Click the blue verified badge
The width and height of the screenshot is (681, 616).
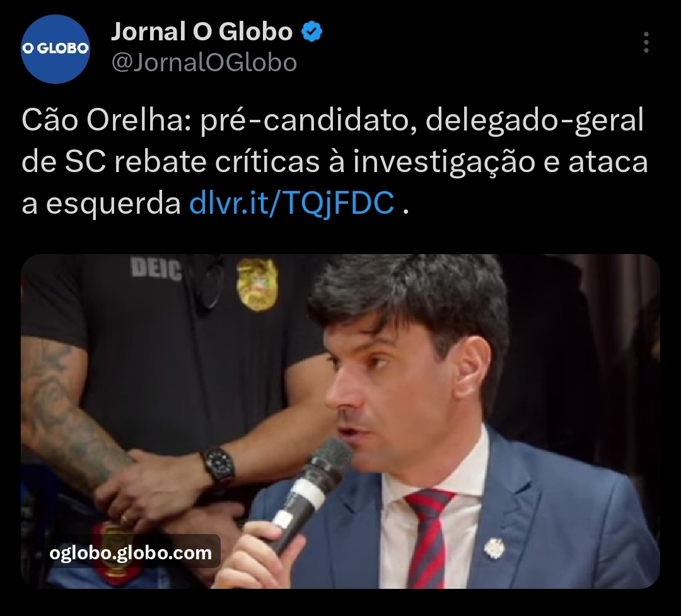tap(312, 32)
